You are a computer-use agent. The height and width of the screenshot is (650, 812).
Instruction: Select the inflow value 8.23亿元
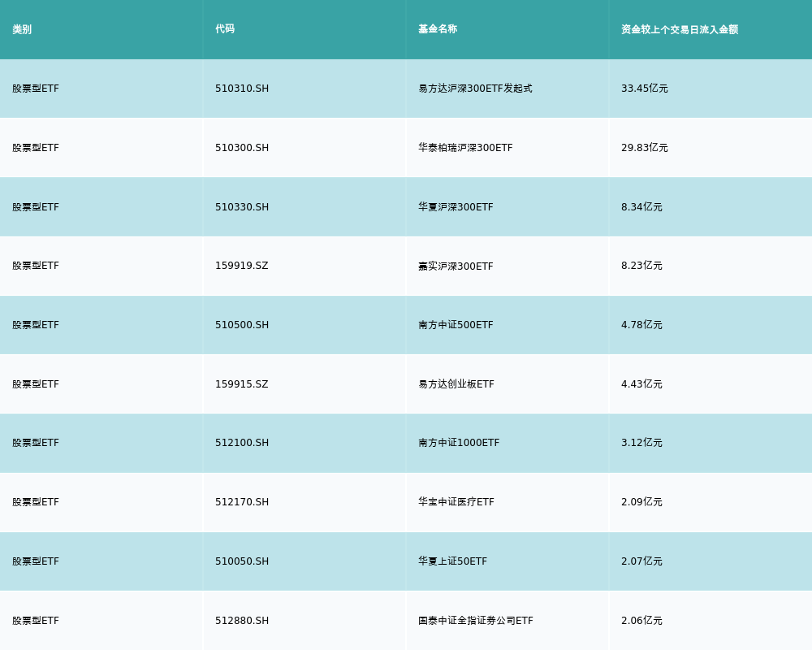tap(641, 266)
